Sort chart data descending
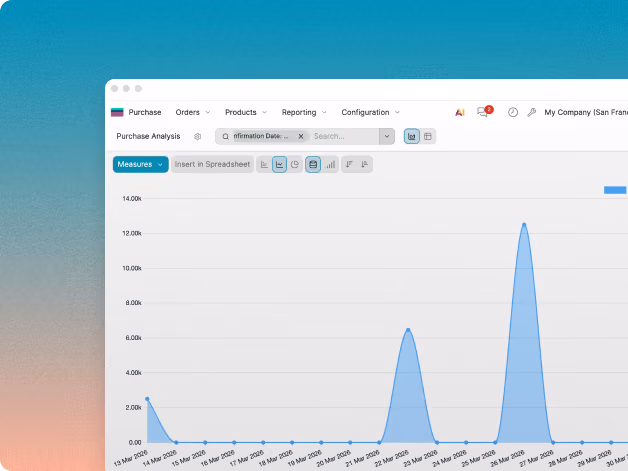This screenshot has width=628, height=471. tap(349, 165)
